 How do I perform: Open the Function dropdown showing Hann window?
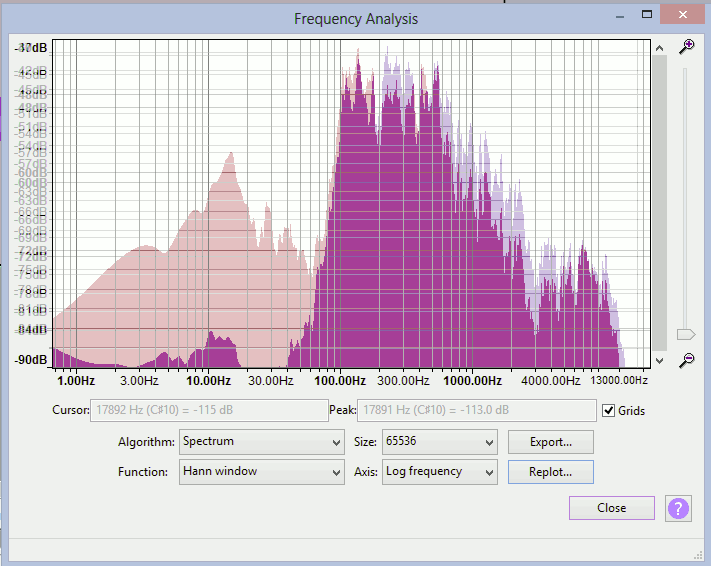pos(262,472)
